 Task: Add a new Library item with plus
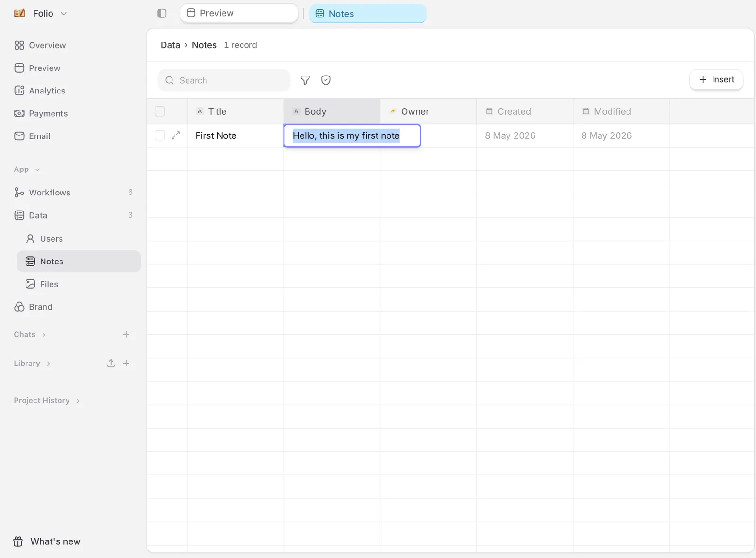point(126,363)
